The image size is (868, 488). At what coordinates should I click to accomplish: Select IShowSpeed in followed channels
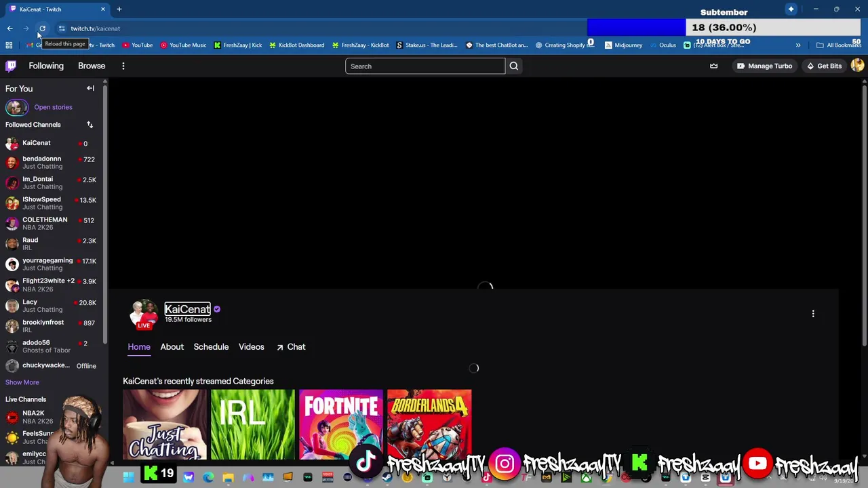[52, 203]
